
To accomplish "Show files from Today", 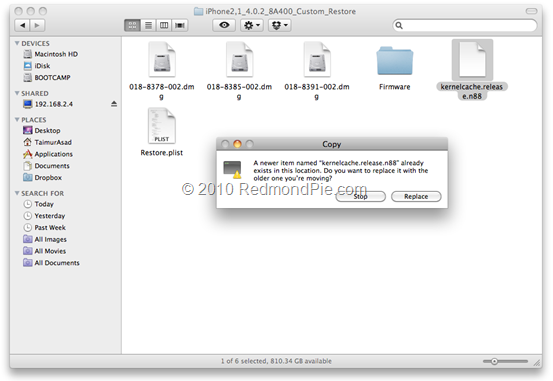I will [38, 204].
